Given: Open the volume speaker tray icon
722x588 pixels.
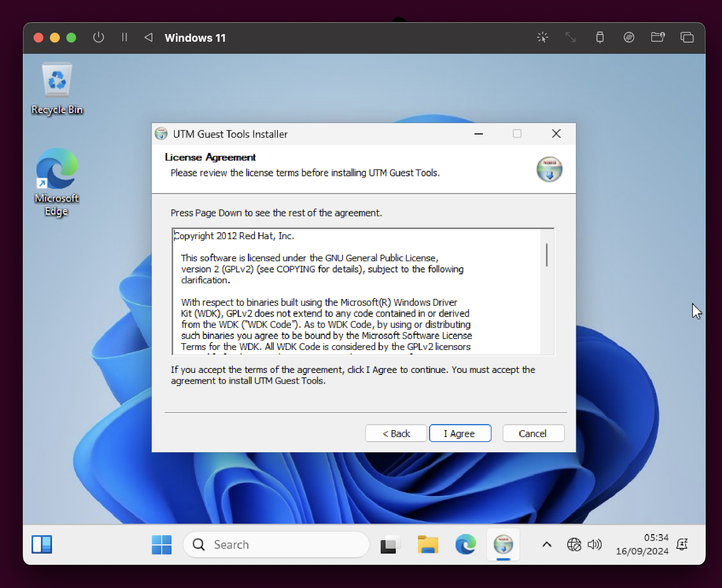Looking at the screenshot, I should [594, 545].
